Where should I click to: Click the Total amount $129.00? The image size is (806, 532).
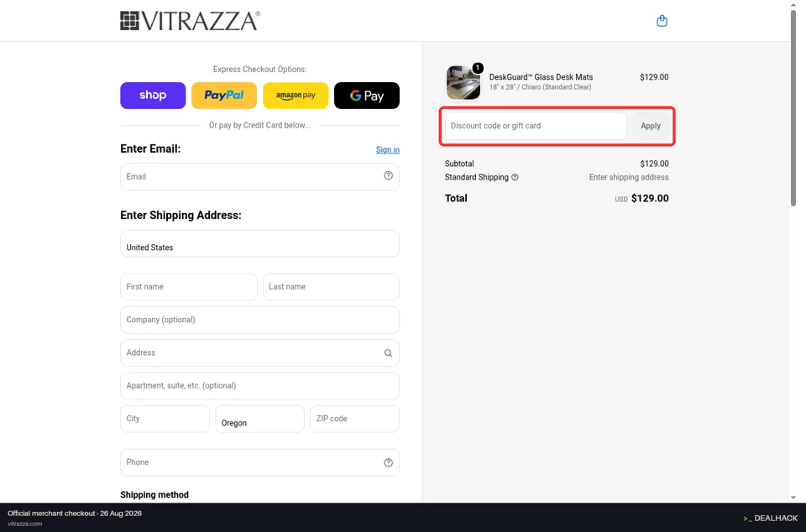(x=650, y=198)
